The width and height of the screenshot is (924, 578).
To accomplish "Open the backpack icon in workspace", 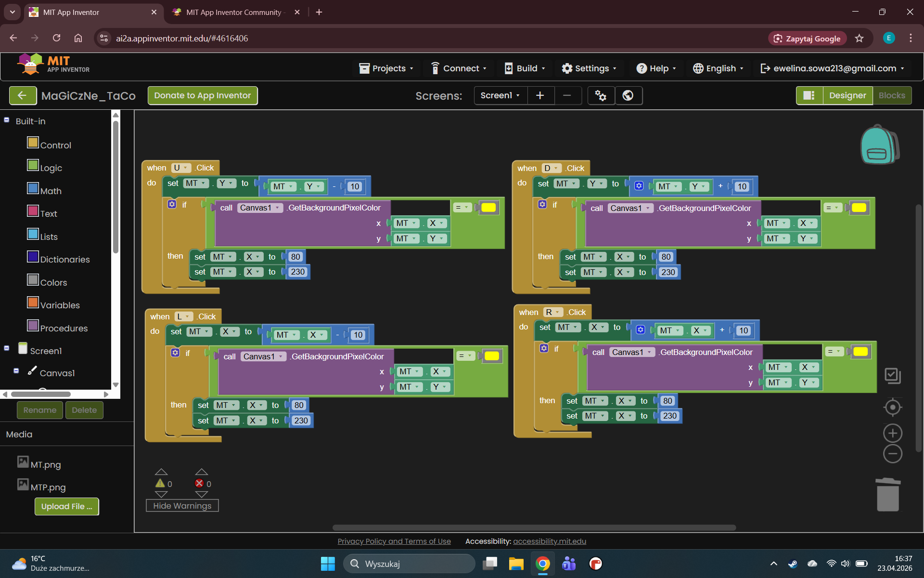I will tap(879, 145).
